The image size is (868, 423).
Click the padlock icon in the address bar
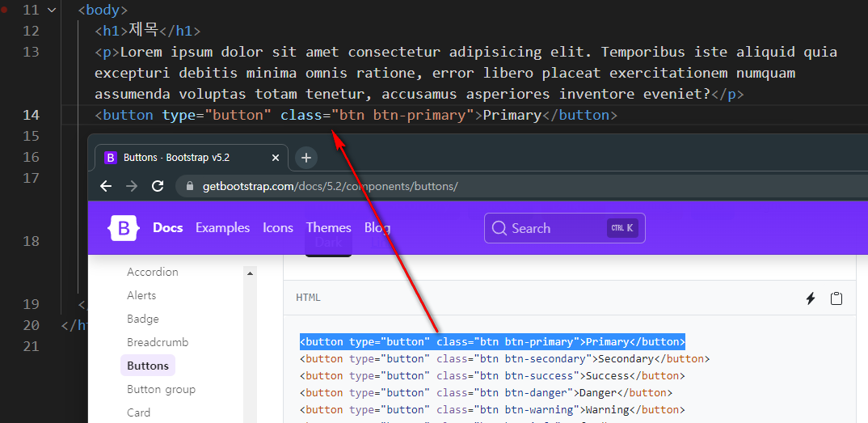click(x=190, y=187)
